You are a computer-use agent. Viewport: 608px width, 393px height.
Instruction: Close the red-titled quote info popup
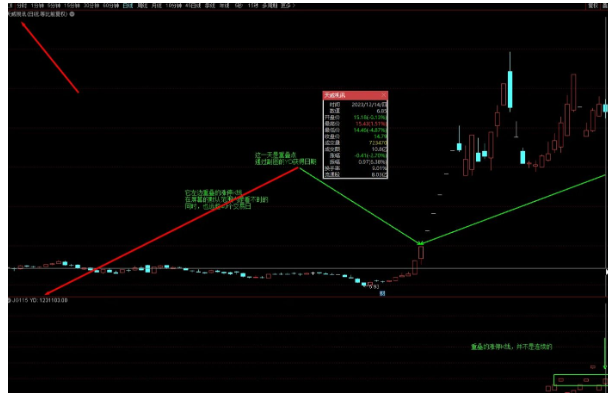[383, 95]
